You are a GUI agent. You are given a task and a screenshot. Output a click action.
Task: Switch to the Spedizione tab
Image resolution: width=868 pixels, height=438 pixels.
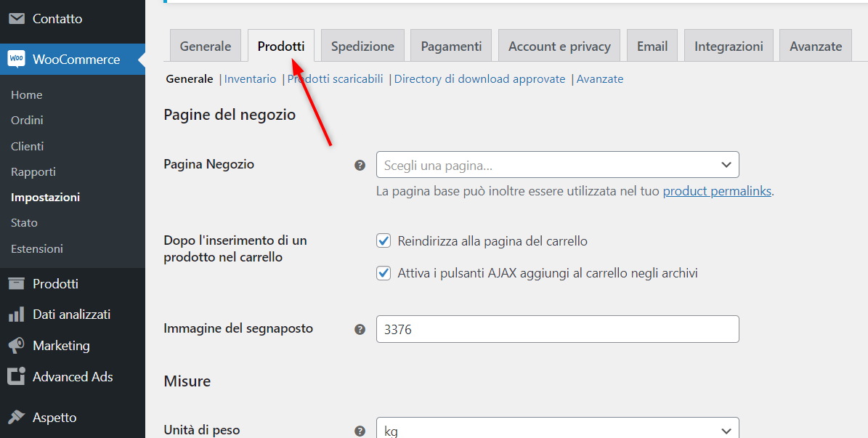[362, 45]
